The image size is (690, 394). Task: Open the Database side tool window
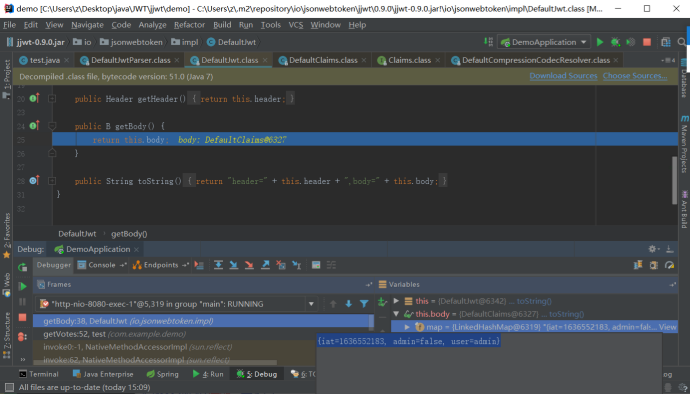tap(683, 78)
